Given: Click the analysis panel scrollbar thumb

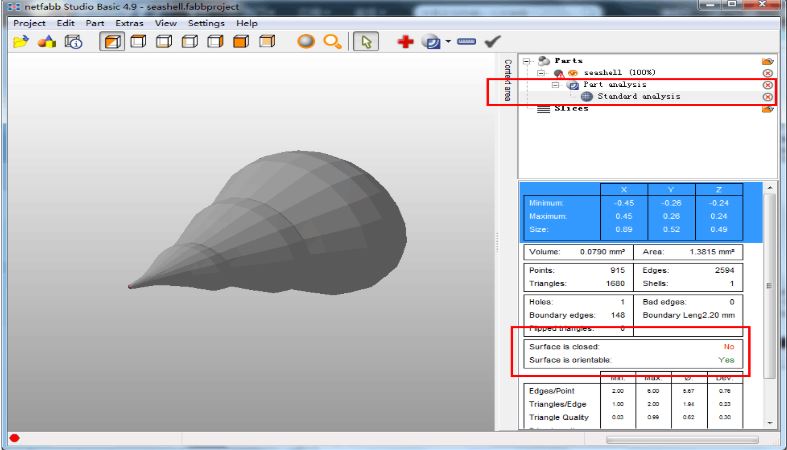Looking at the screenshot, I should (769, 286).
